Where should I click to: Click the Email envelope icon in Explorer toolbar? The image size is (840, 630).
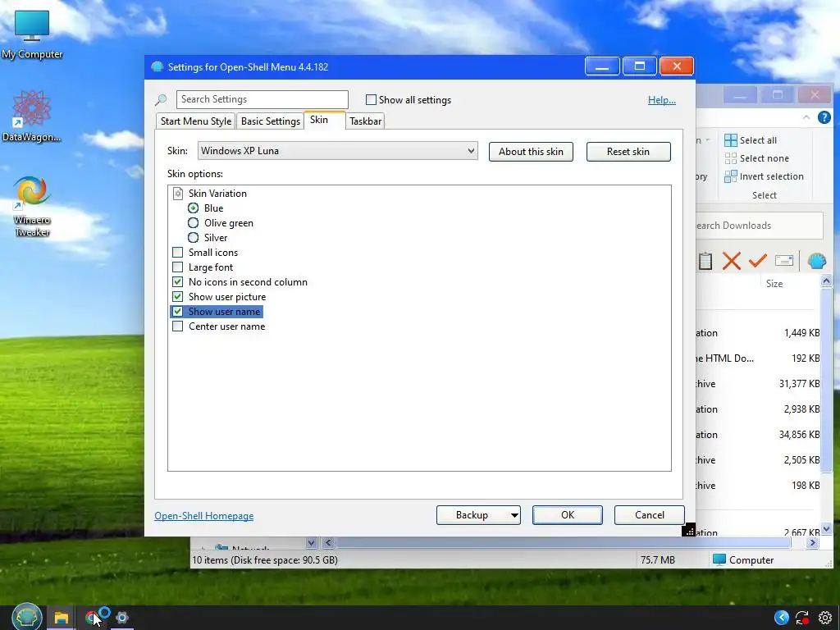point(783,261)
